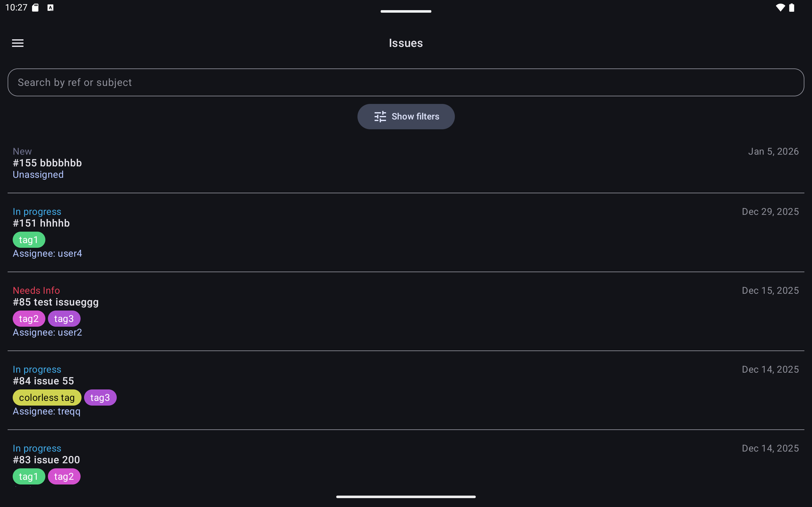Tap the SD card status icon

coord(35,8)
